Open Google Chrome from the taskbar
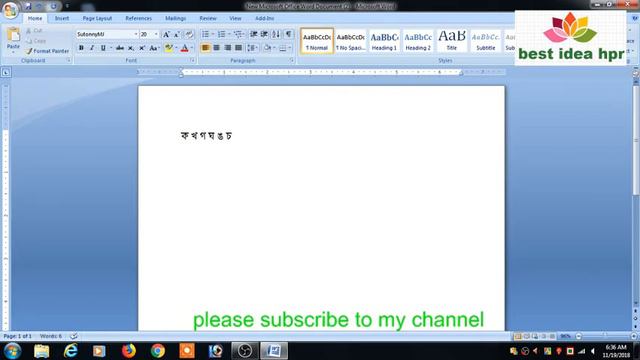The height and width of the screenshot is (360, 640). click(158, 351)
